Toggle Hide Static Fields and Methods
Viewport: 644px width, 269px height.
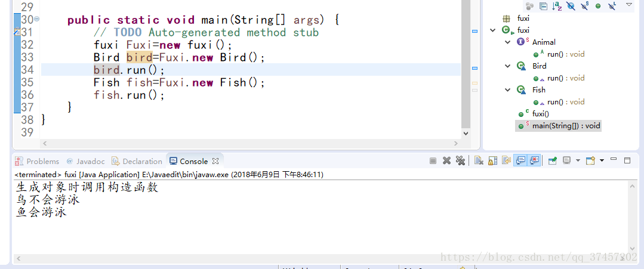point(584,6)
